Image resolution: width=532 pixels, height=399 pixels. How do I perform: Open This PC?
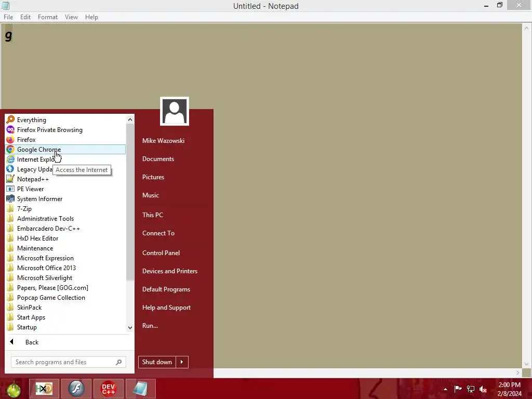point(153,215)
